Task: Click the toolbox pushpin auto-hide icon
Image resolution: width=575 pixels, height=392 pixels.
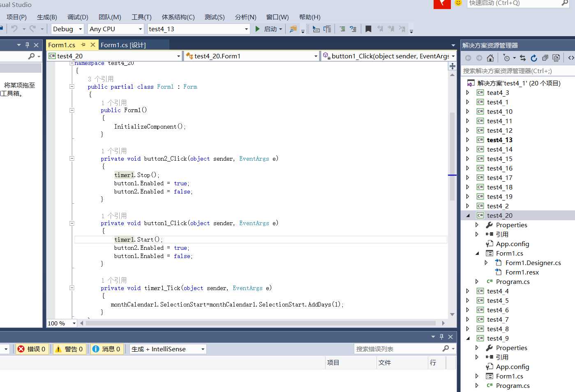Action: (x=27, y=45)
